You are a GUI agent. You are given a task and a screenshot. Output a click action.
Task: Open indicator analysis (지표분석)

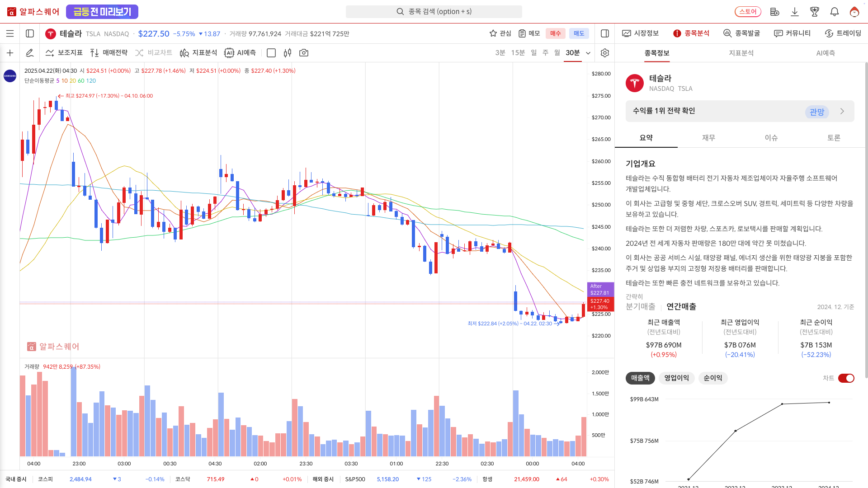tap(198, 53)
